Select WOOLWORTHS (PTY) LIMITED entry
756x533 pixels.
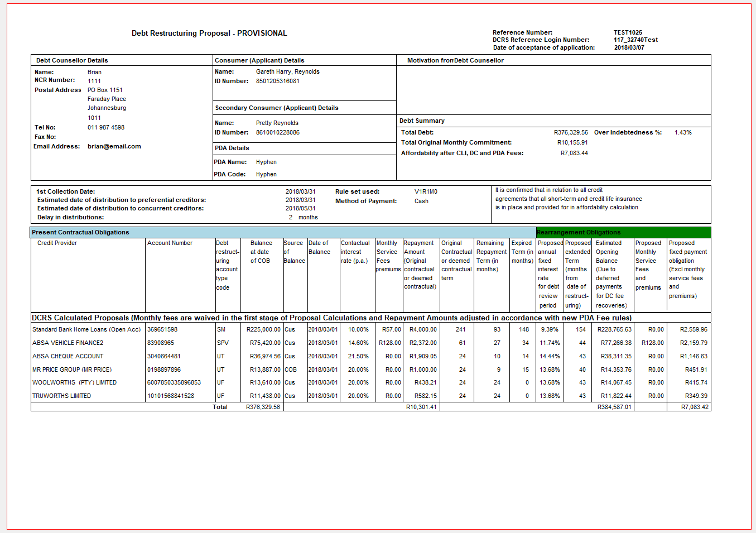pos(74,382)
